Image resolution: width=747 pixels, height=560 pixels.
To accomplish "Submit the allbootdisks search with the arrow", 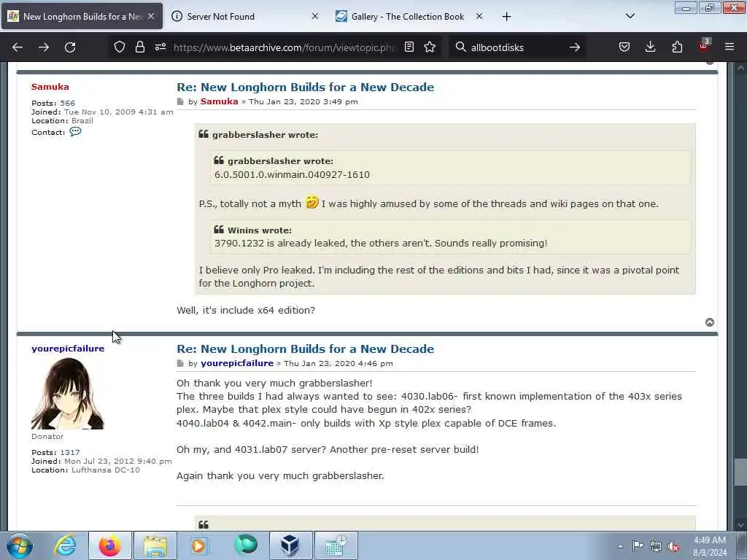I will coord(575,47).
